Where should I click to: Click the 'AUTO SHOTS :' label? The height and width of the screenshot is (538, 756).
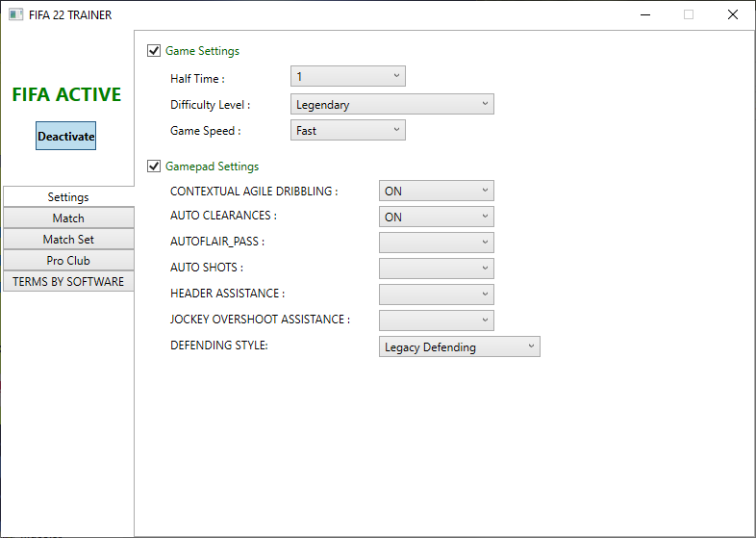[x=207, y=268]
